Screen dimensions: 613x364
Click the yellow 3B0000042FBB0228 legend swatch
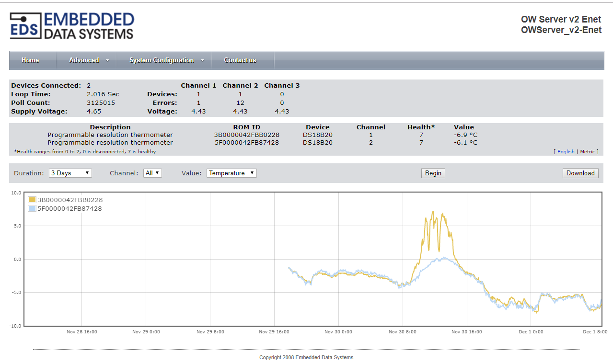32,200
